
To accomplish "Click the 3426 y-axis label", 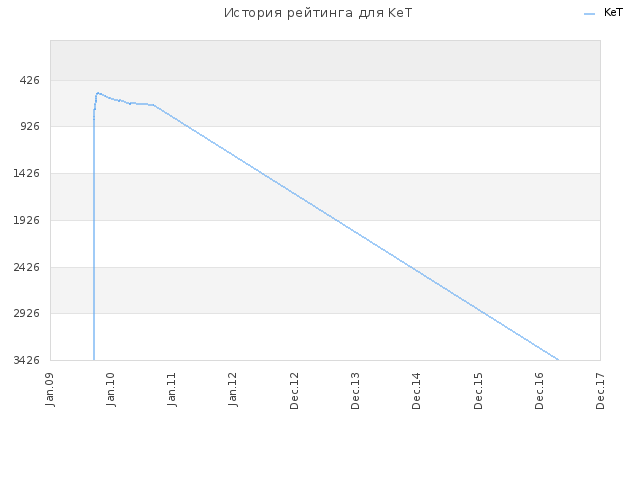I will pyautogui.click(x=27, y=360).
